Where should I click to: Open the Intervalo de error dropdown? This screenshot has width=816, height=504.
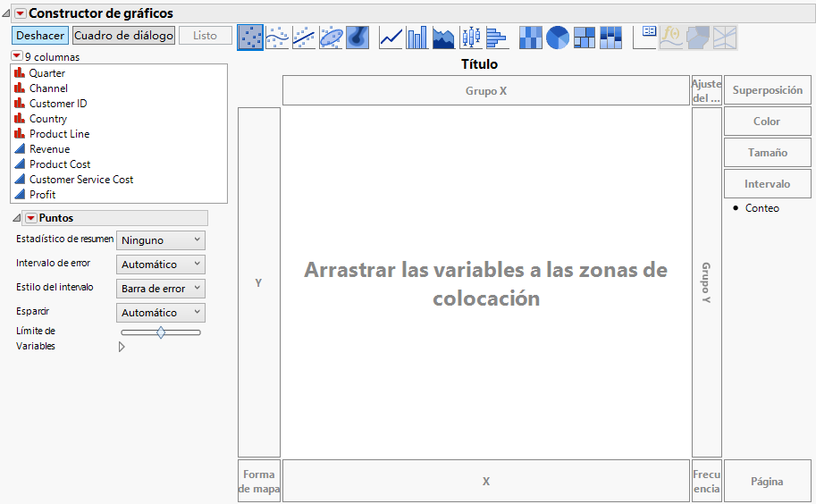161,265
